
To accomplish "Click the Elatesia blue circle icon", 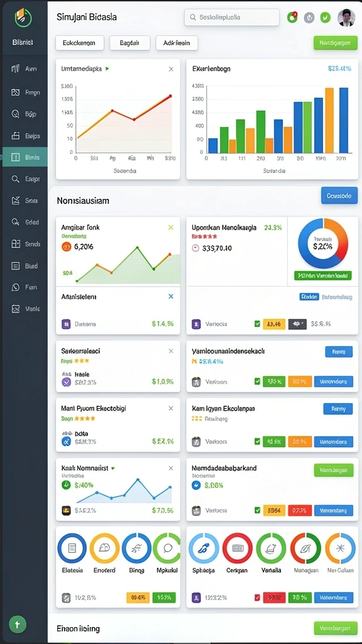I will point(72,548).
